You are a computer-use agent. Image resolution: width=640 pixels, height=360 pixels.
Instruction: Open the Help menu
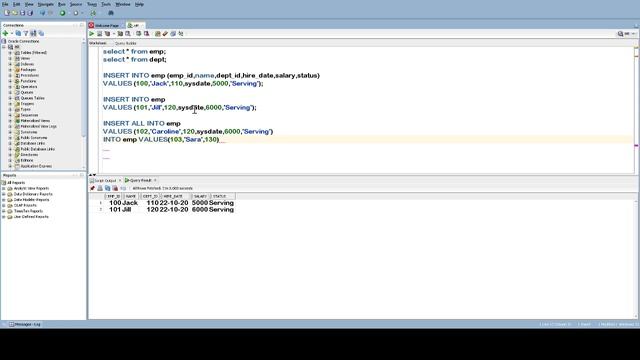tap(139, 4)
